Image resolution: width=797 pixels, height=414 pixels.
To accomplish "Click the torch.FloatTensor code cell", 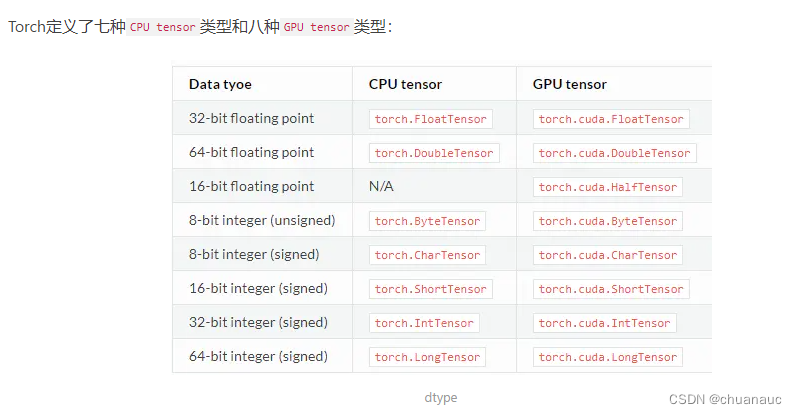I will click(430, 119).
